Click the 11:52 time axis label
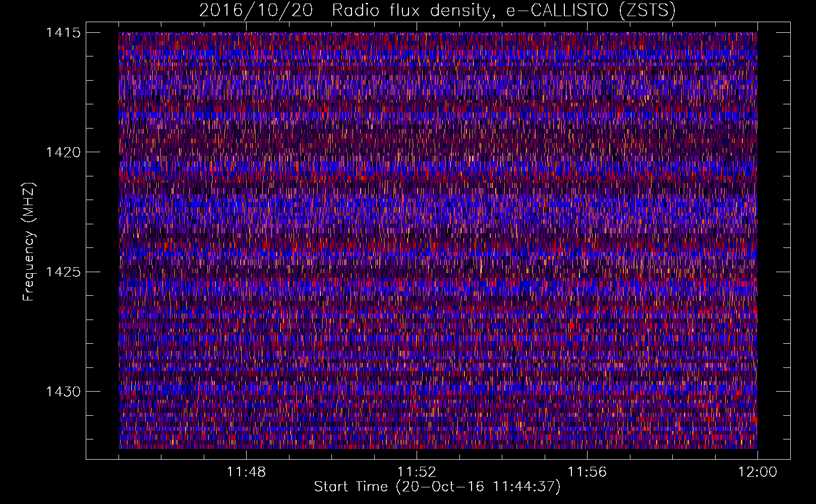Viewport: 816px width, 504px height. (x=417, y=472)
